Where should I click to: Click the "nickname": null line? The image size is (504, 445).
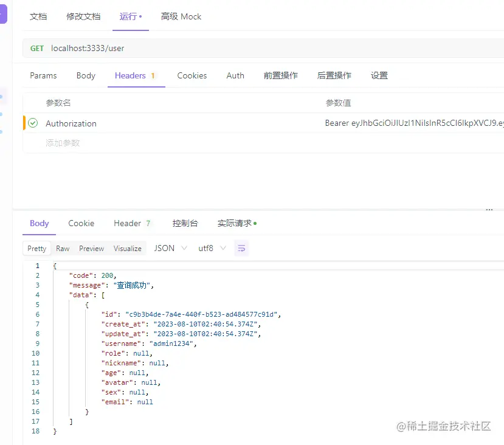(135, 363)
